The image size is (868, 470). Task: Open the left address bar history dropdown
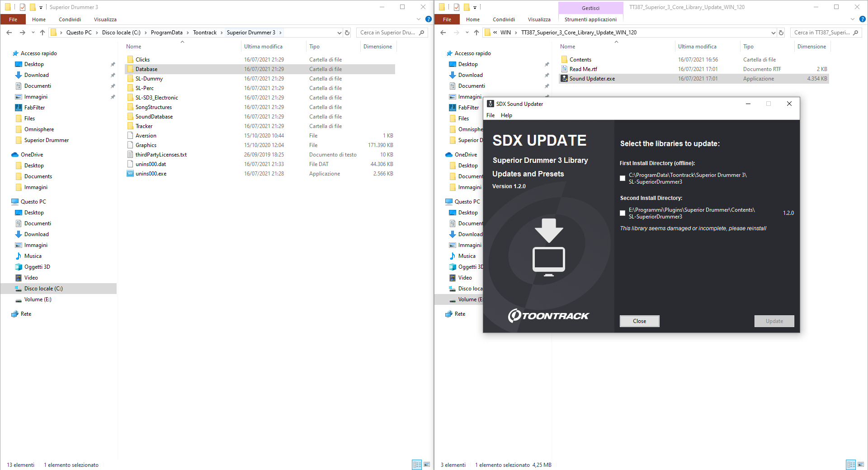340,33
